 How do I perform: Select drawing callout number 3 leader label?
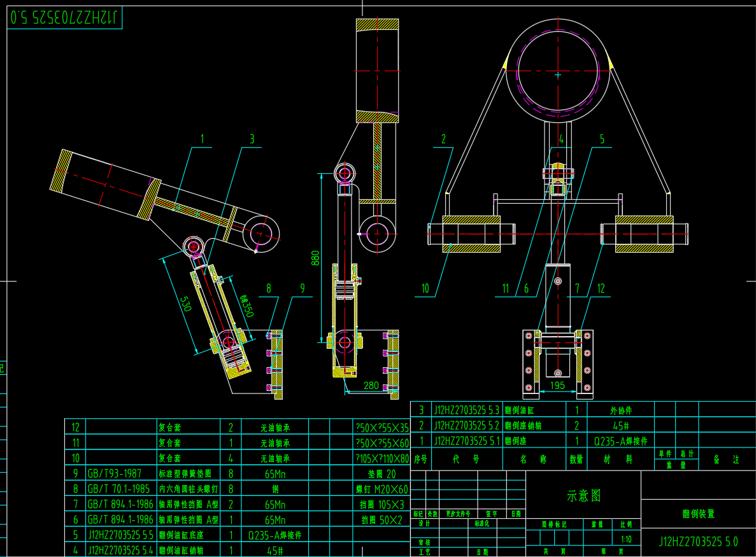click(252, 139)
